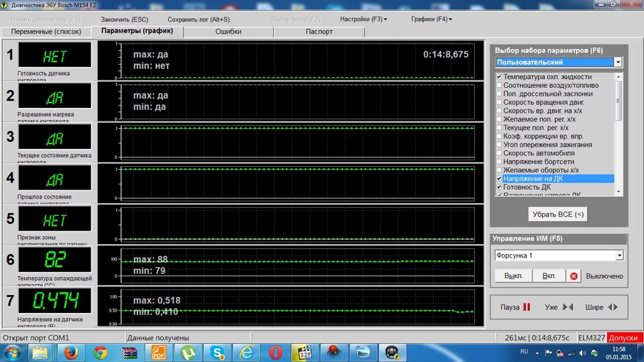The image size is (644, 362).
Task: Open WinRAR in the taskbar
Action: [130, 351]
